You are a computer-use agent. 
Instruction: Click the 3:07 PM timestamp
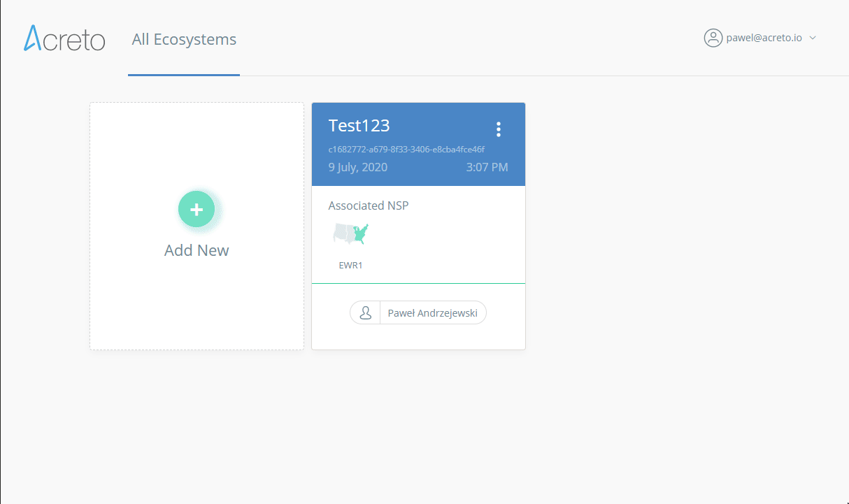tap(487, 167)
